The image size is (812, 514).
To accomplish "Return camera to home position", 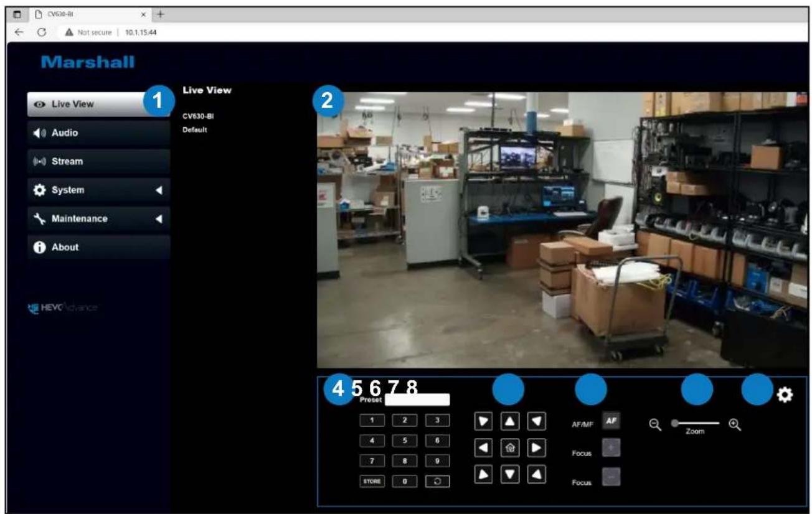I will click(x=510, y=447).
